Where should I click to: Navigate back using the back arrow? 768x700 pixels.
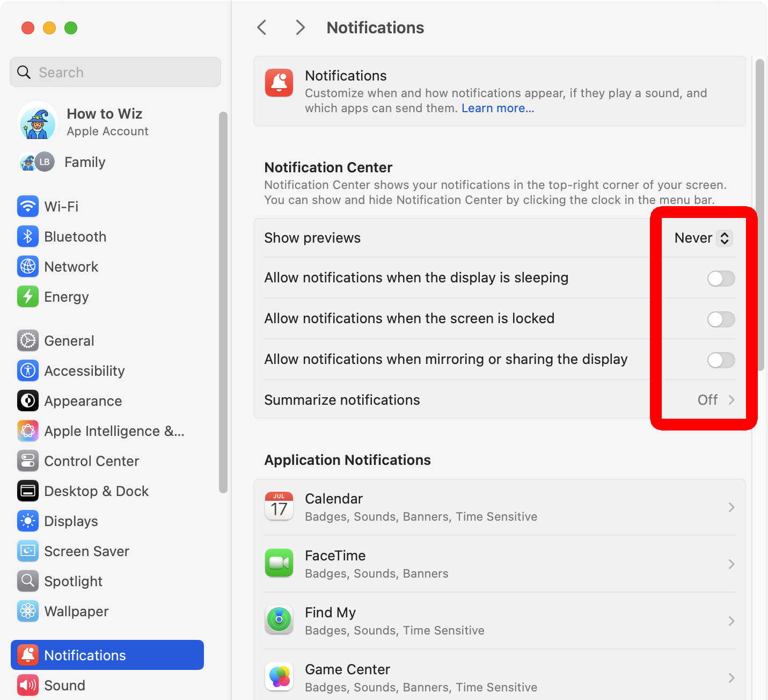point(261,27)
